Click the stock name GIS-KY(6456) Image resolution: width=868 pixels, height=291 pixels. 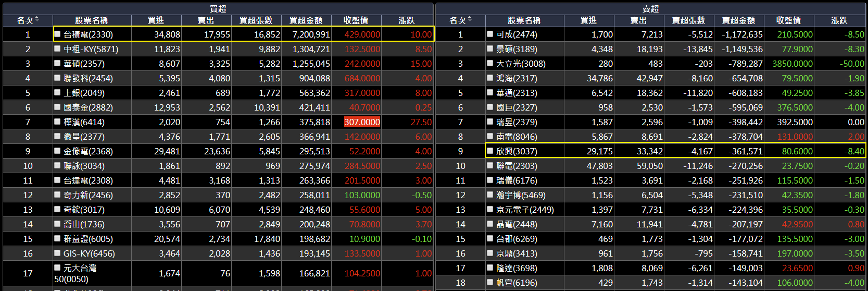[x=89, y=253]
